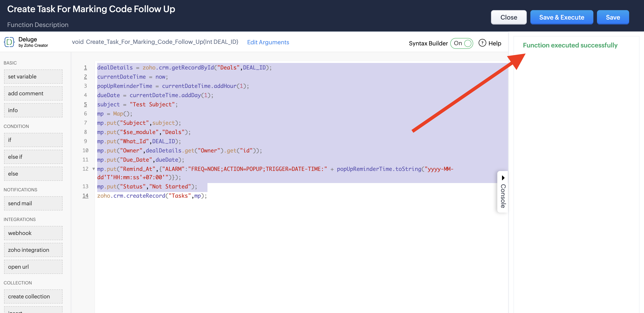The image size is (644, 313).
Task: Select the add comment block
Action: click(33, 93)
